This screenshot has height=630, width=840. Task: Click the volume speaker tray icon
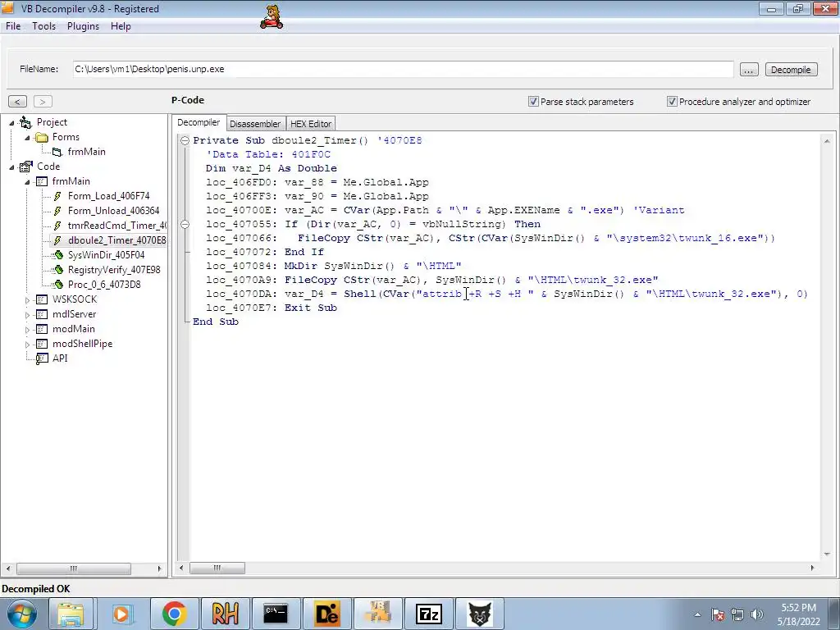tap(757, 614)
